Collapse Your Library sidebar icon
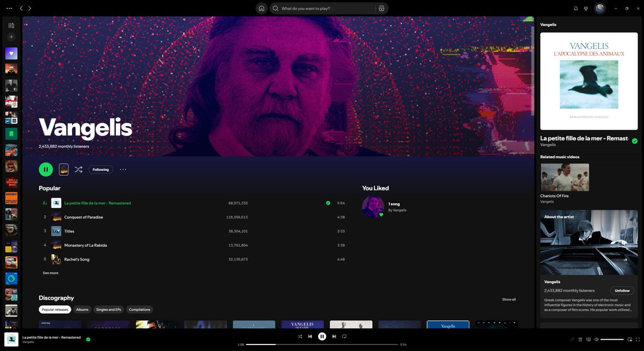Viewport: 644px width, 351px height. pyautogui.click(x=11, y=25)
